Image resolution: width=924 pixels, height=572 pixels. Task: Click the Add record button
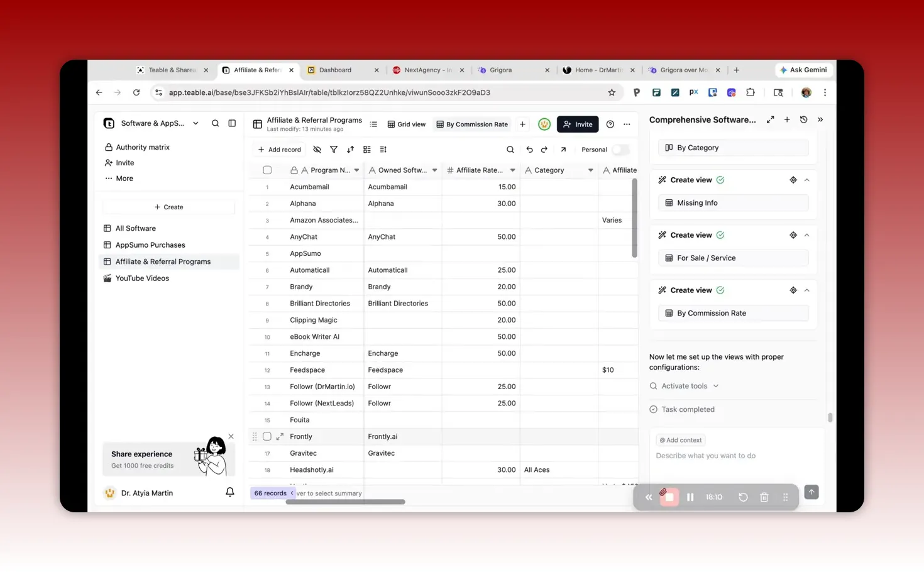[x=278, y=150]
